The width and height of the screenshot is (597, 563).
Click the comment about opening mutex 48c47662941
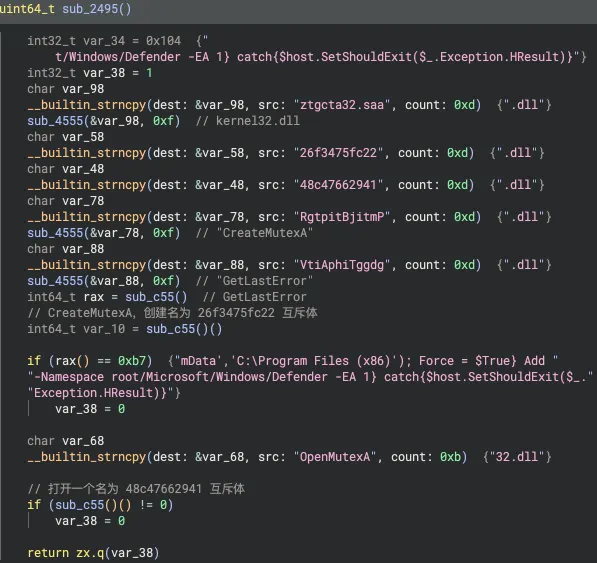tap(136, 488)
